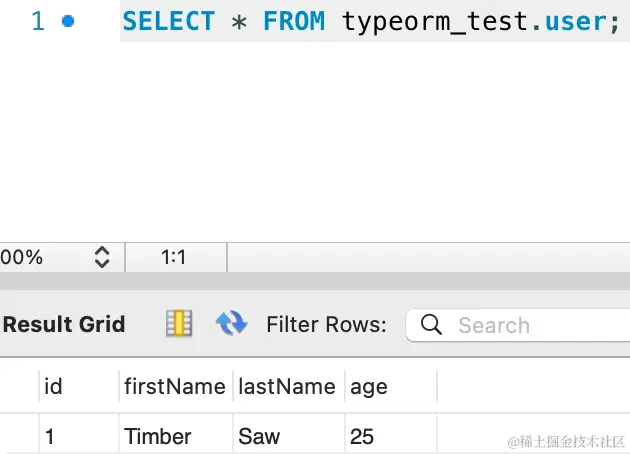This screenshot has width=630, height=454.
Task: Click the Result Grid label
Action: [64, 324]
